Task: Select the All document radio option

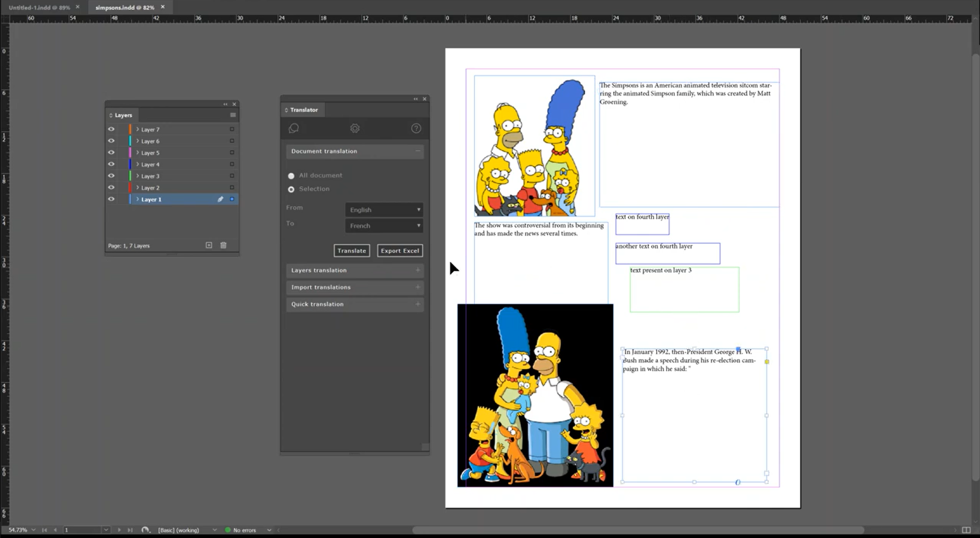Action: (x=291, y=176)
